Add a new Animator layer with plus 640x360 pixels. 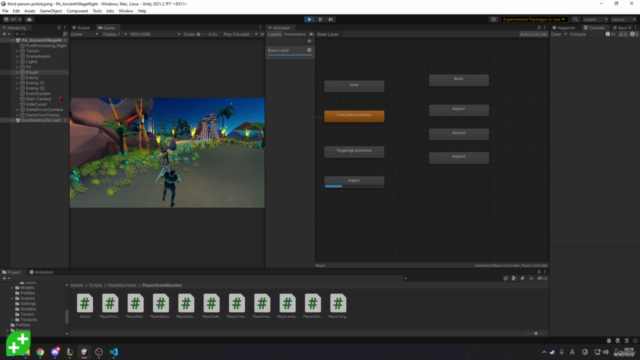pos(309,41)
